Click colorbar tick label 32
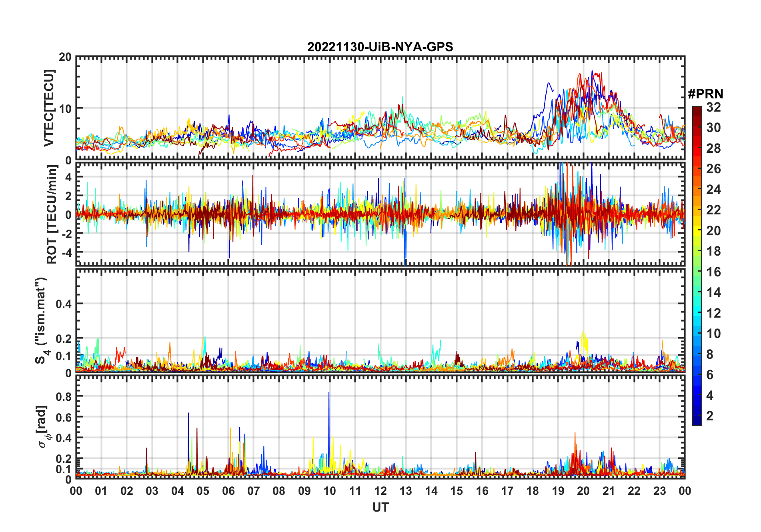The width and height of the screenshot is (761, 532). [x=713, y=107]
